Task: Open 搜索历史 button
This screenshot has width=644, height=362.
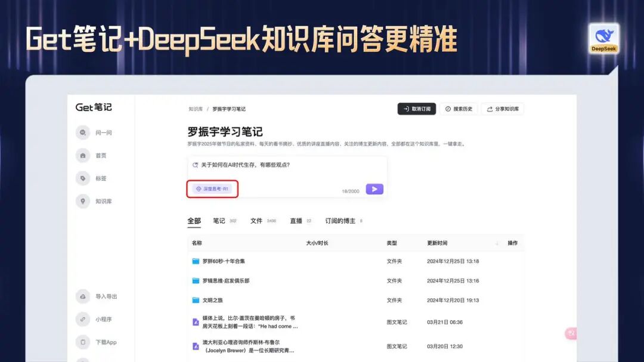Action: [x=459, y=109]
